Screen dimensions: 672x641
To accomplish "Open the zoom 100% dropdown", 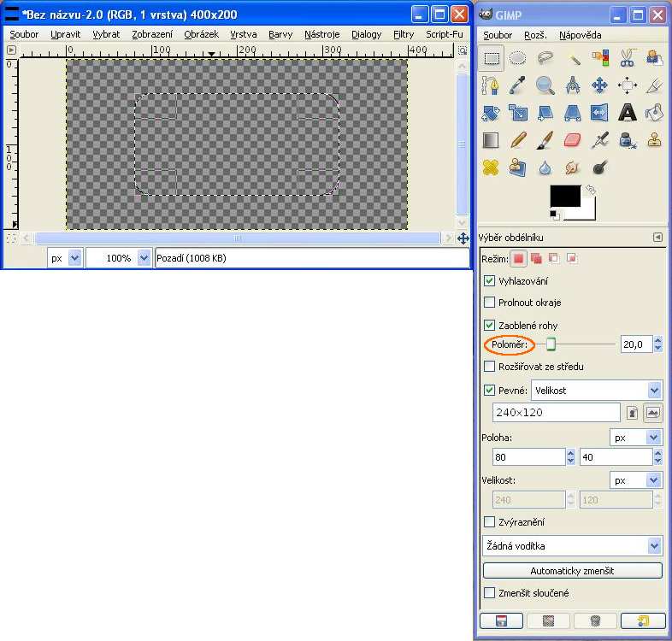I will [x=142, y=258].
